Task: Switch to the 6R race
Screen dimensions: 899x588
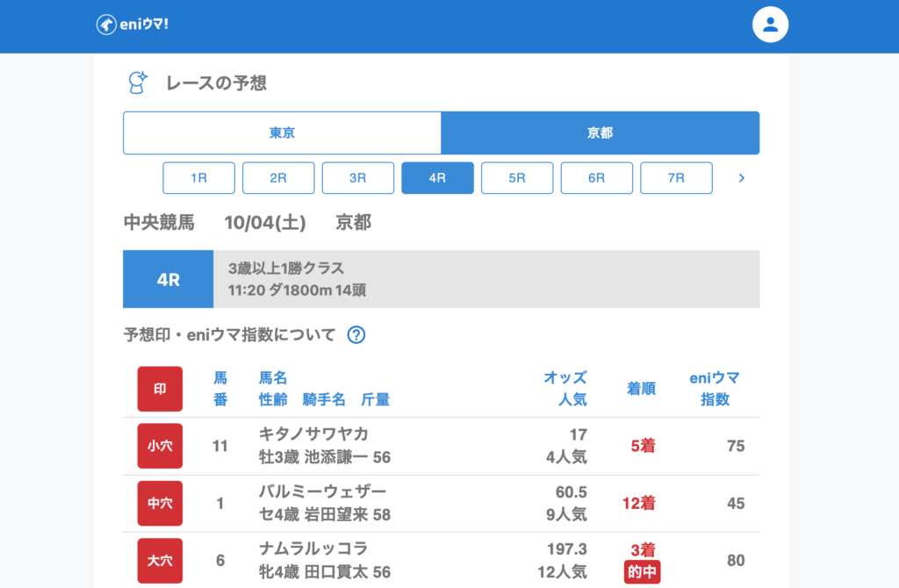Action: pyautogui.click(x=597, y=178)
